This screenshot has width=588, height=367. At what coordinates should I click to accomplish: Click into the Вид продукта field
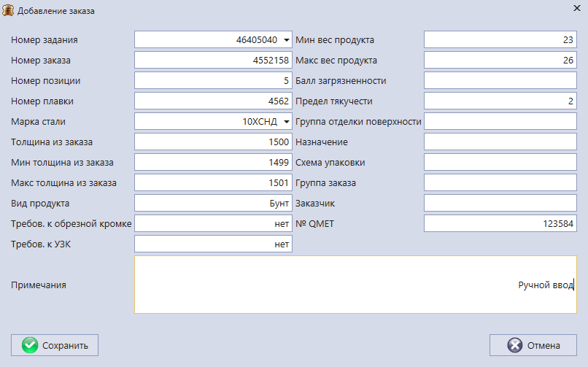[213, 203]
